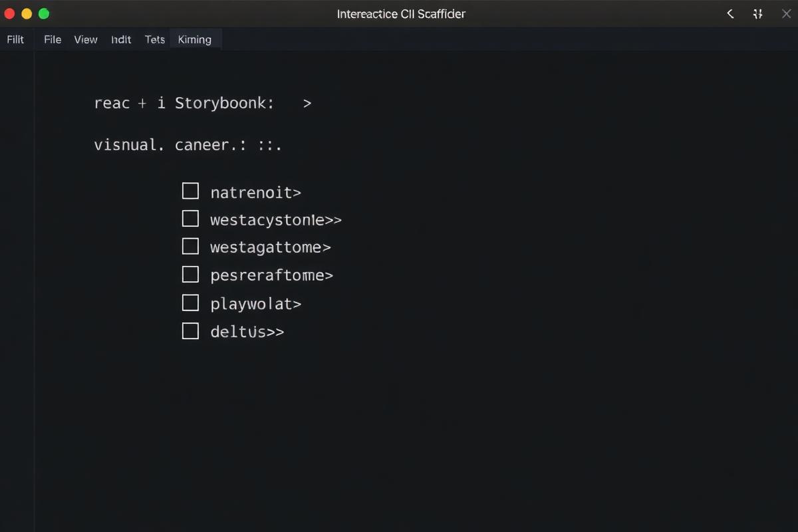Viewport: 798px width, 532px height.
Task: Check the westacystonle checkbox
Action: (x=190, y=219)
